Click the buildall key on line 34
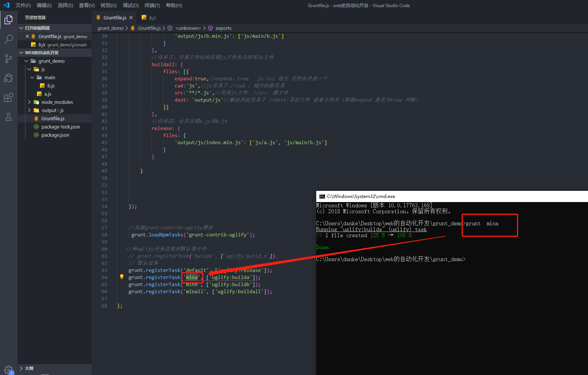 (x=163, y=64)
